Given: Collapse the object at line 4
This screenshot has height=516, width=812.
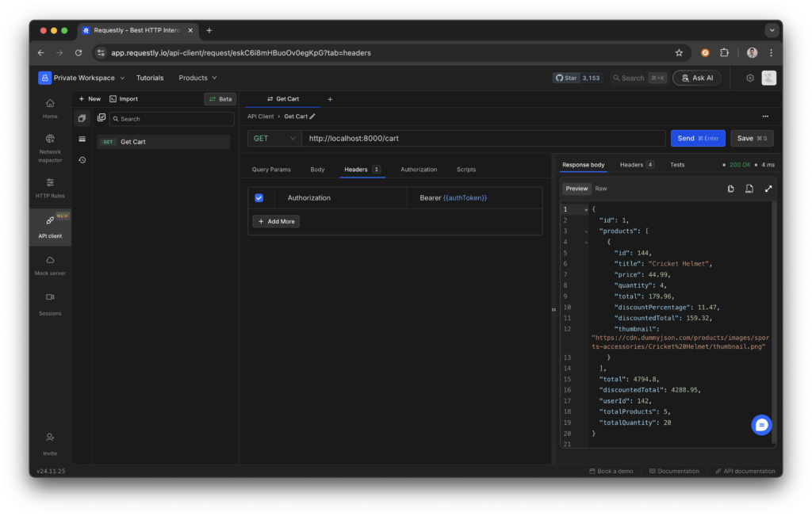Looking at the screenshot, I should tap(586, 243).
